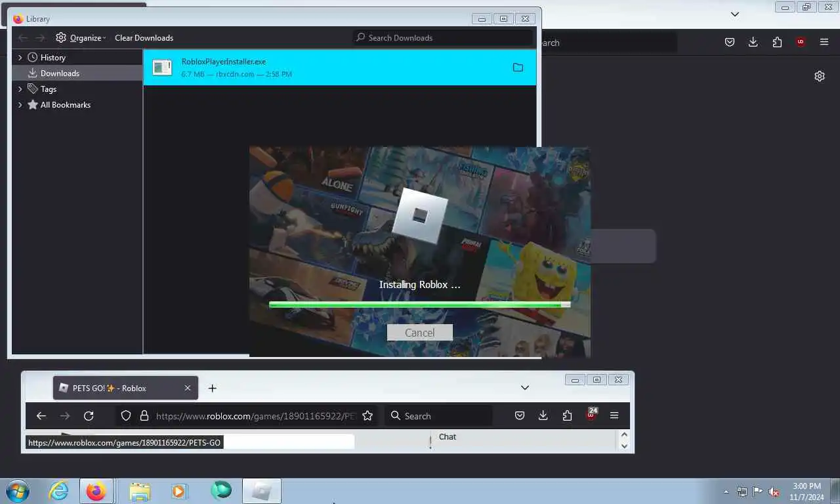Click Firefox taskbar button
The height and width of the screenshot is (504, 840).
pyautogui.click(x=96, y=491)
